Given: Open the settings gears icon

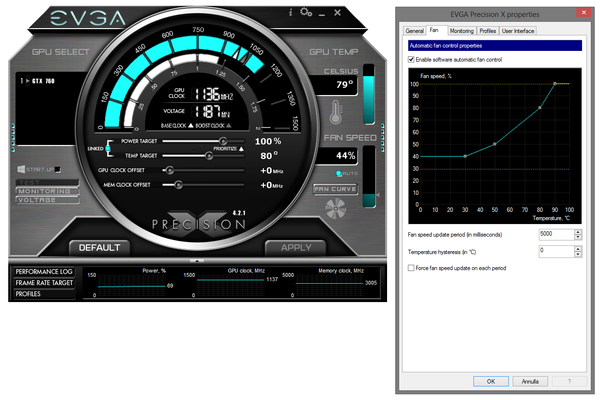Looking at the screenshot, I should click(x=306, y=12).
